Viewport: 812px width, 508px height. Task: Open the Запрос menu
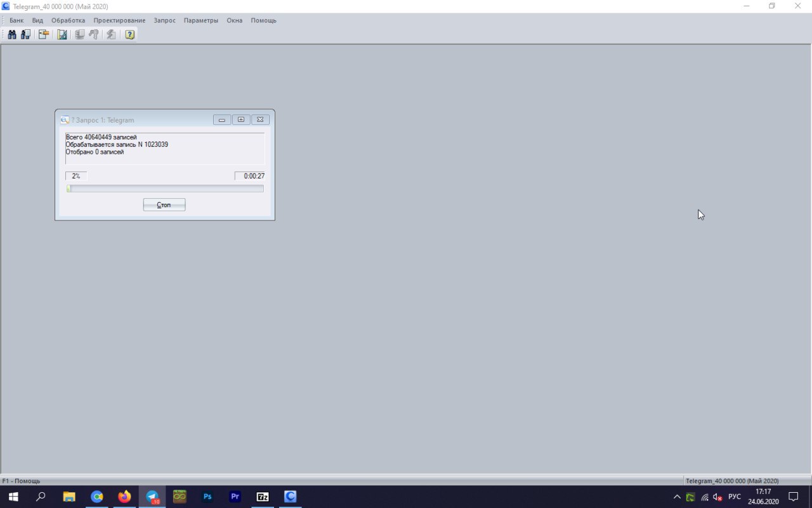pyautogui.click(x=164, y=20)
